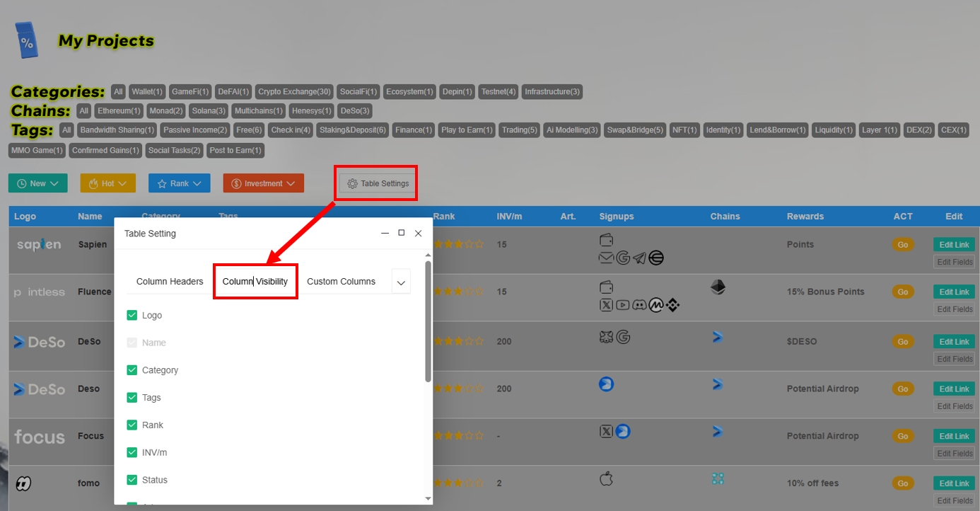Click the disabled Name column checkbox
980x511 pixels.
pyautogui.click(x=132, y=343)
